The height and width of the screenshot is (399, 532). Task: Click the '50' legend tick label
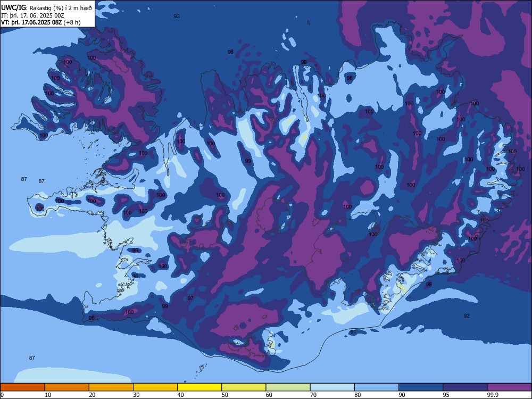(225, 395)
